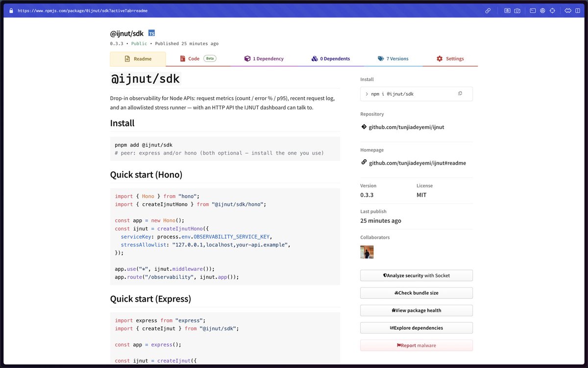Click the Collaborators label

(x=375, y=237)
